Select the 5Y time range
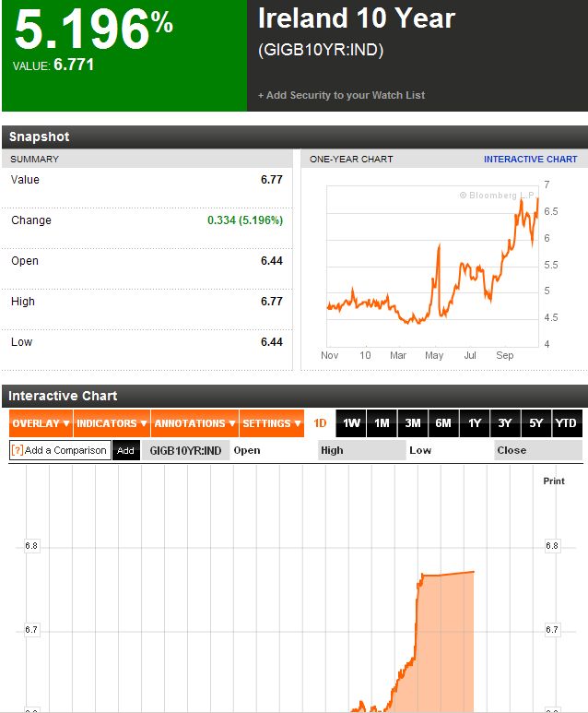 click(536, 423)
